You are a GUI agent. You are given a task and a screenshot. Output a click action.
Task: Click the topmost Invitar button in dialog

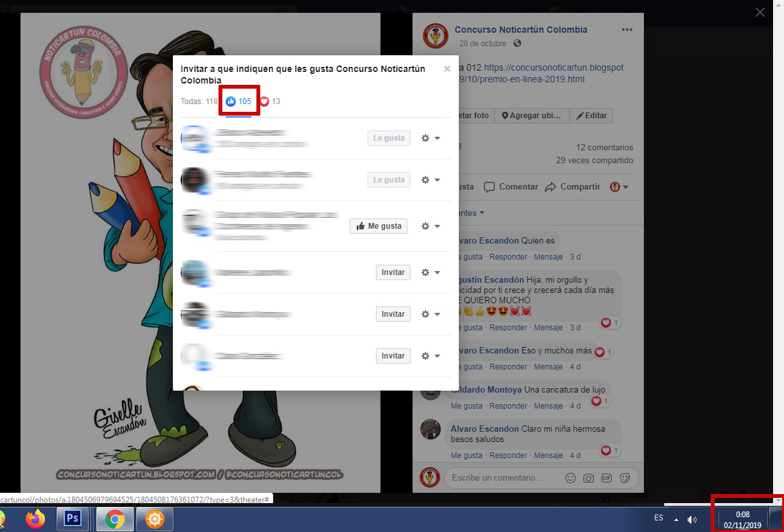(x=393, y=272)
